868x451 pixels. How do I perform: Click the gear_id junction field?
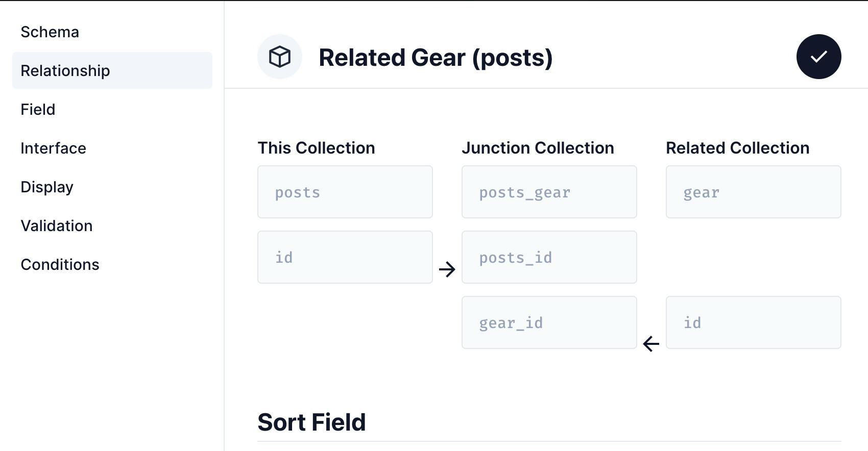pyautogui.click(x=549, y=322)
